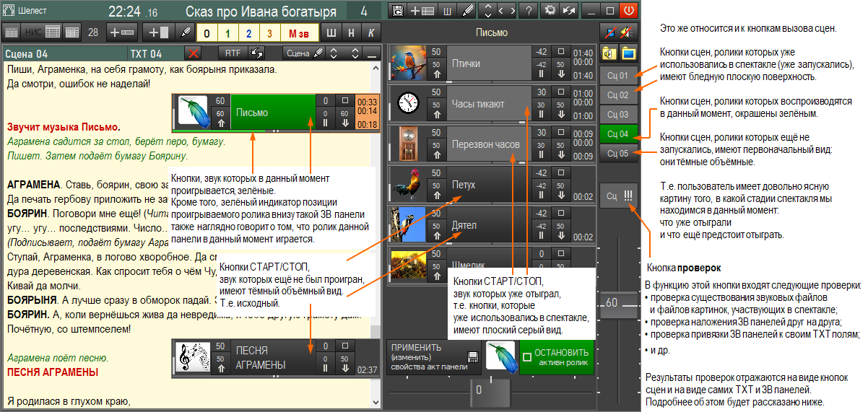Click the red power shutdown button
The image size is (868, 412).
click(628, 11)
